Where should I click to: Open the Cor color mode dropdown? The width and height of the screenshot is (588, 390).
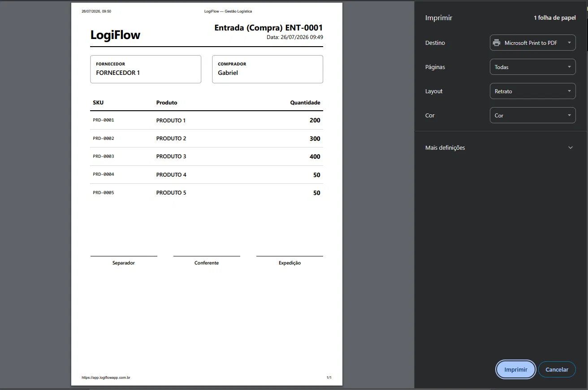(x=532, y=115)
